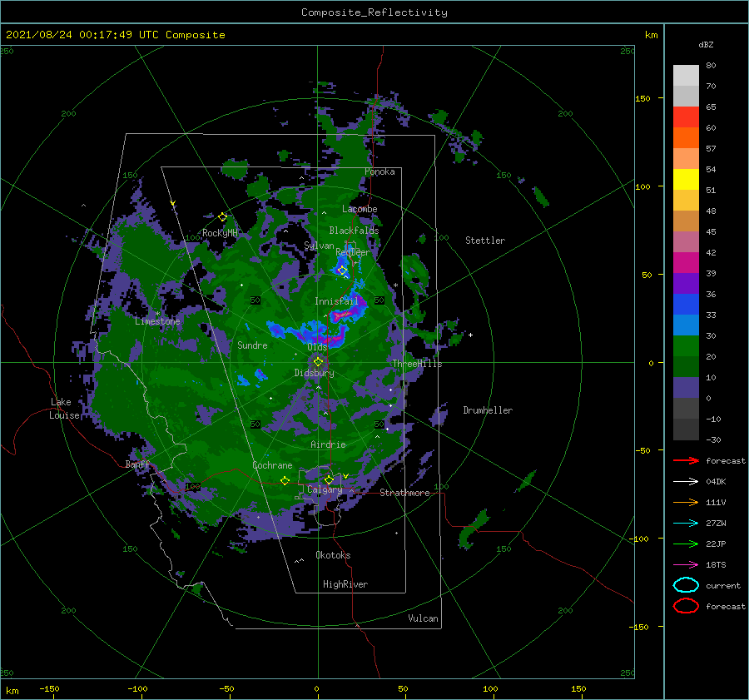This screenshot has width=749, height=700.
Task: Click the yellow diamond marker above Calgary
Action: 329,479
